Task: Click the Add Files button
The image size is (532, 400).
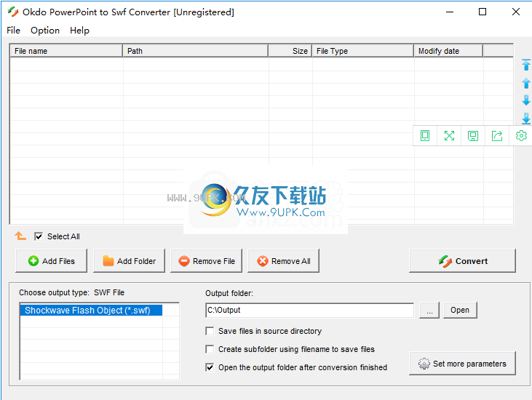Action: 51,260
